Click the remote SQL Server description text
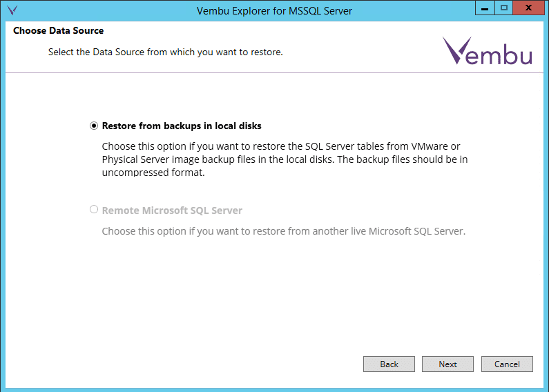 283,231
